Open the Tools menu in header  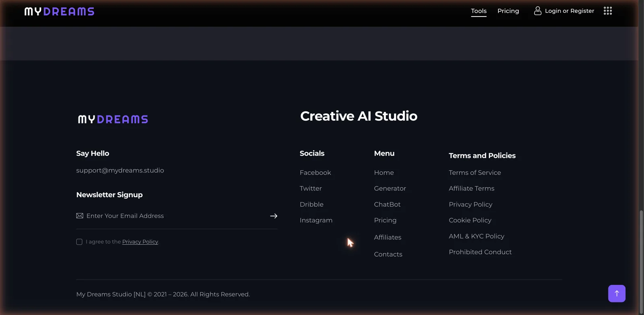click(479, 11)
